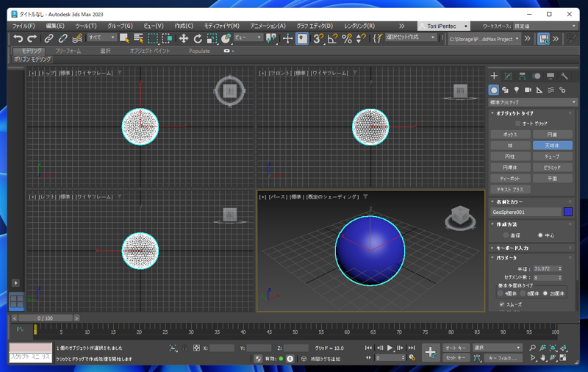Open the Hierarchy panel tab icon
588x372 pixels.
[522, 76]
